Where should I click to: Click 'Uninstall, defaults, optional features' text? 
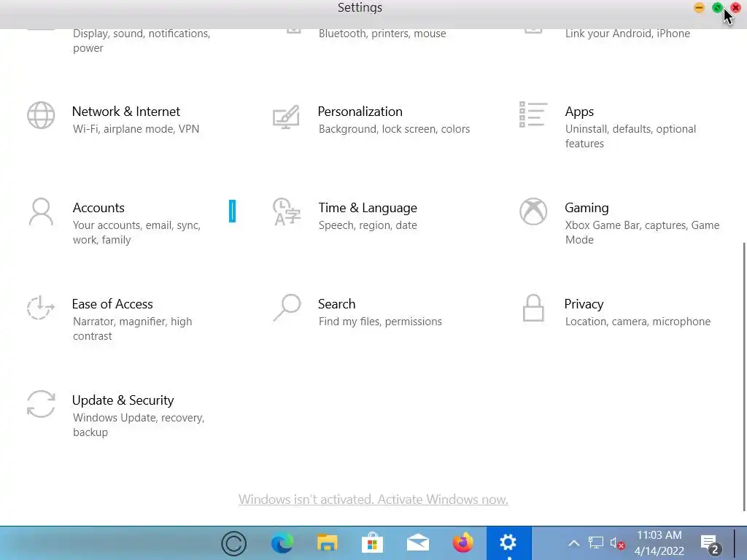630,136
